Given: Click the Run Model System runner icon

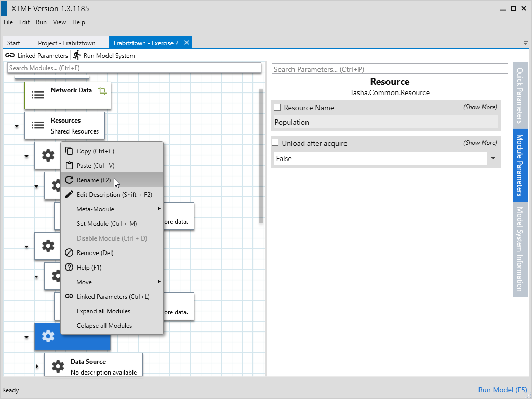Looking at the screenshot, I should point(77,55).
